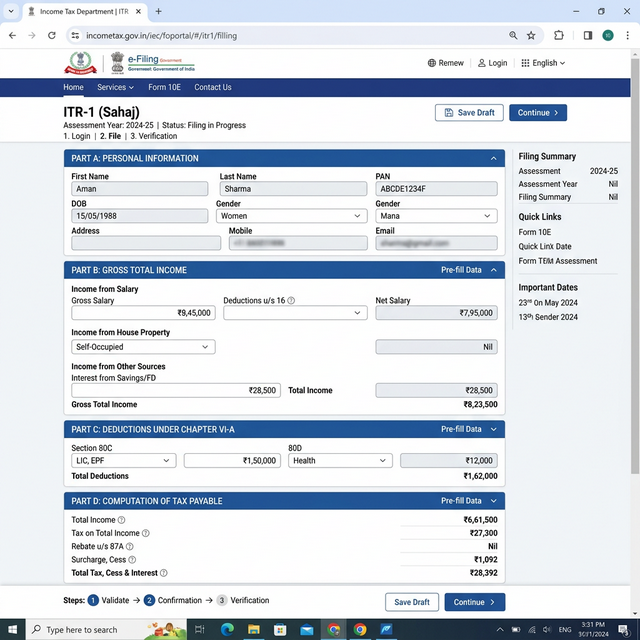Click Interest from Savings/FD field

(176, 390)
